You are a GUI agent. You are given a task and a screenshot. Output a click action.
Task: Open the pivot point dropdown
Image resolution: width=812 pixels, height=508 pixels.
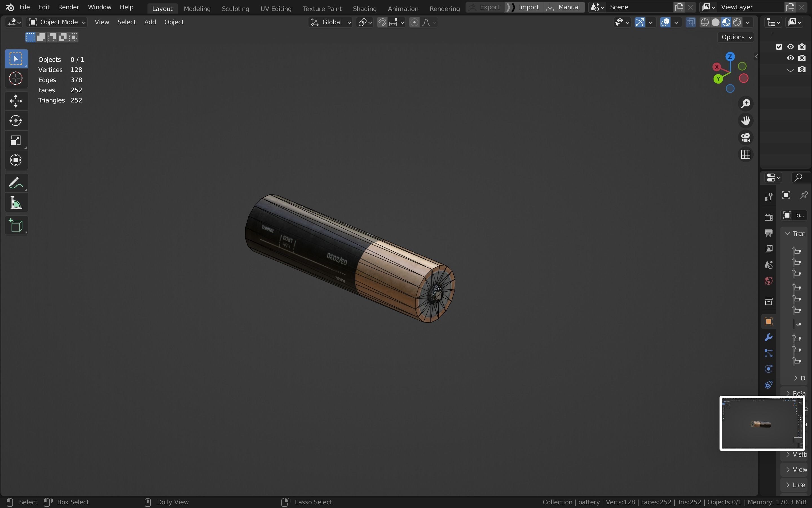point(365,23)
